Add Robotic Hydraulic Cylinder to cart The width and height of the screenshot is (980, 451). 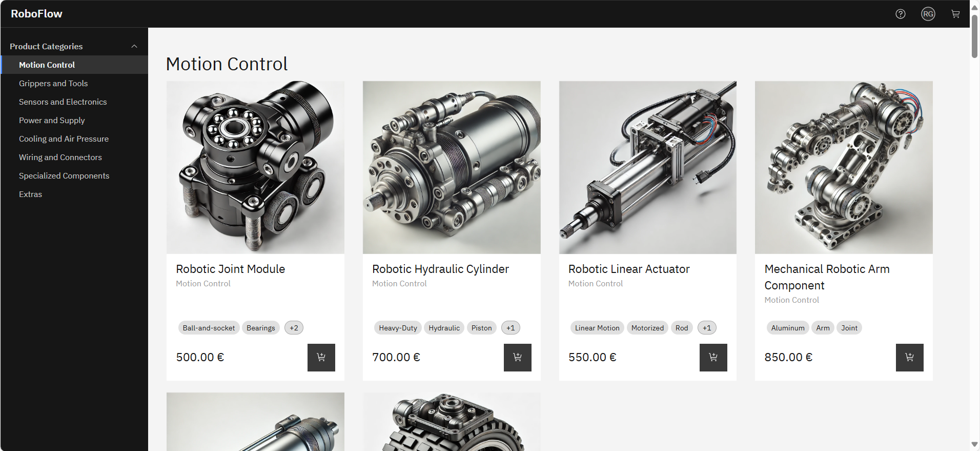click(518, 358)
